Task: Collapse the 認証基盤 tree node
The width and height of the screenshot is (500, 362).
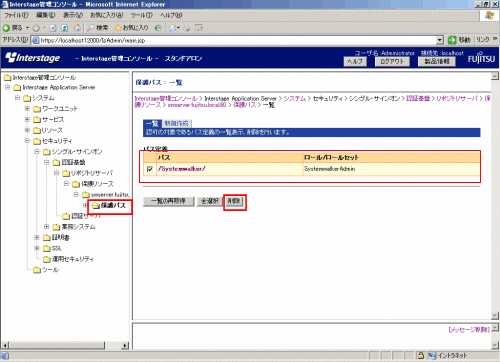Action: tap(47, 162)
